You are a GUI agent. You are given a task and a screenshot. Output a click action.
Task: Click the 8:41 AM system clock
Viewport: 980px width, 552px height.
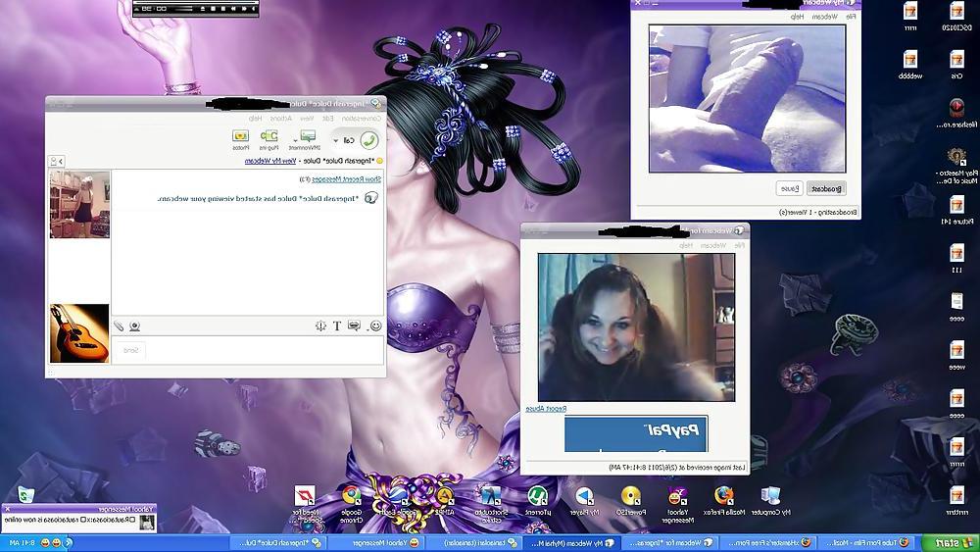coord(23,543)
